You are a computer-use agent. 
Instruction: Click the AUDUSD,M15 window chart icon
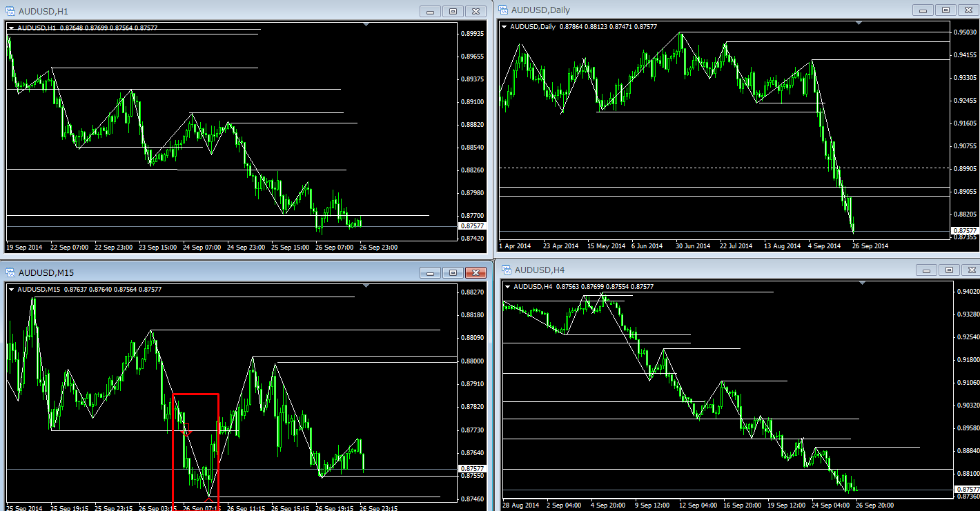[10, 272]
